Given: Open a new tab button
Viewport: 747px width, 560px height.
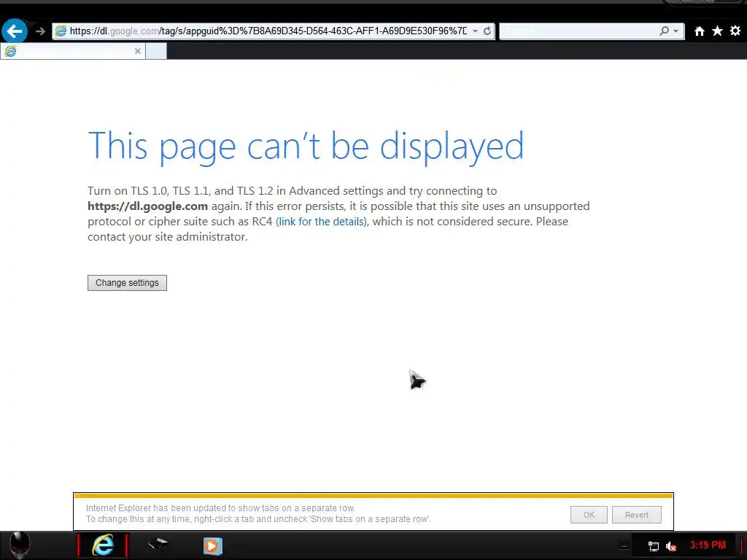Looking at the screenshot, I should pyautogui.click(x=156, y=51).
